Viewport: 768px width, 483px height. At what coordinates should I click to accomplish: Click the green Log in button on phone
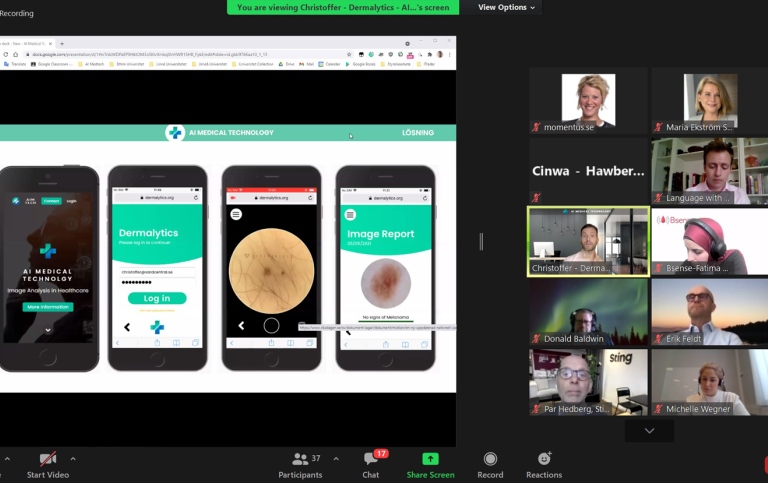[x=157, y=298]
